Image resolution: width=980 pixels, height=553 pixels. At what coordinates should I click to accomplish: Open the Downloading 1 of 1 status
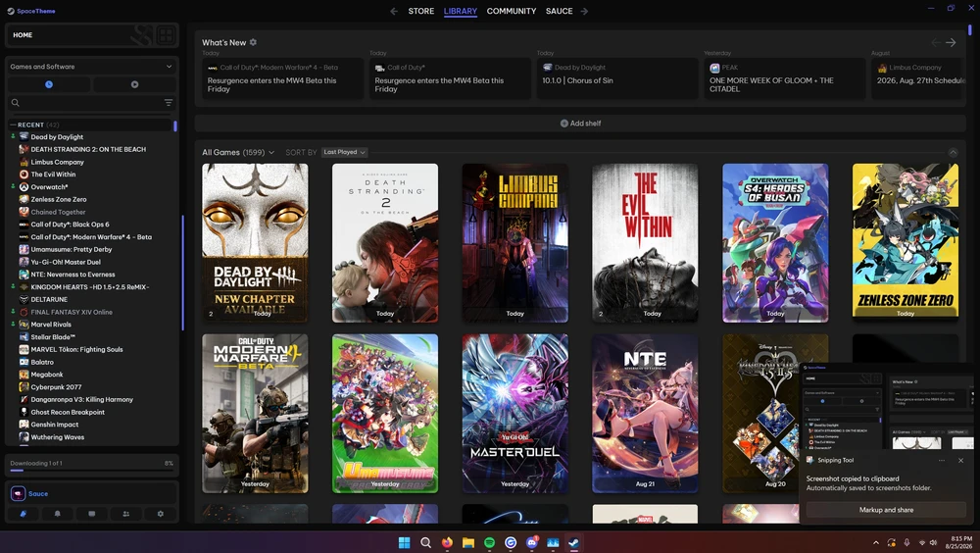tap(36, 464)
